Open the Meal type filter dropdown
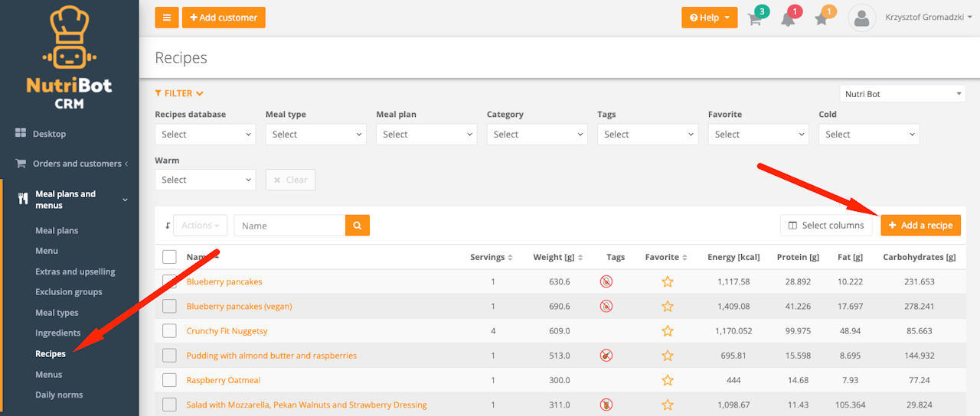 (x=315, y=135)
